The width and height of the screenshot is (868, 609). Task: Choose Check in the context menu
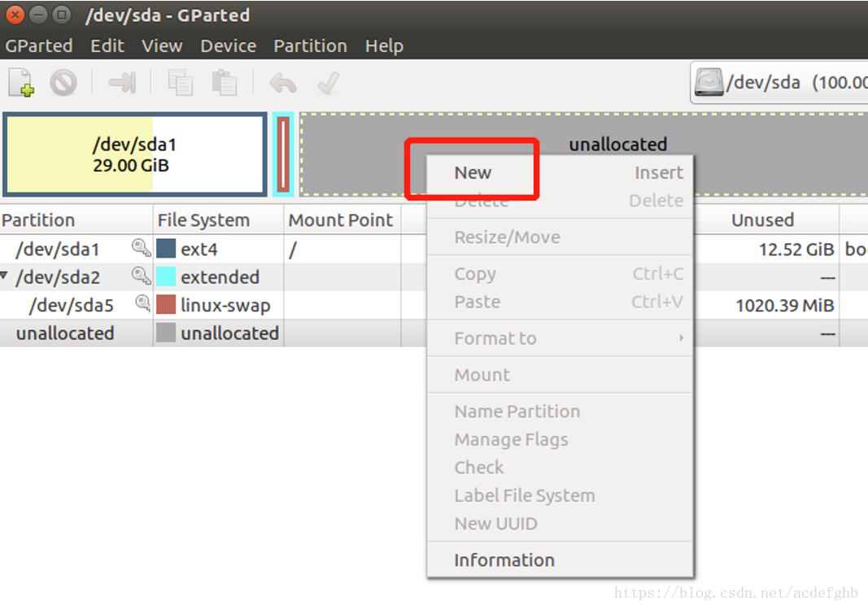click(x=560, y=468)
